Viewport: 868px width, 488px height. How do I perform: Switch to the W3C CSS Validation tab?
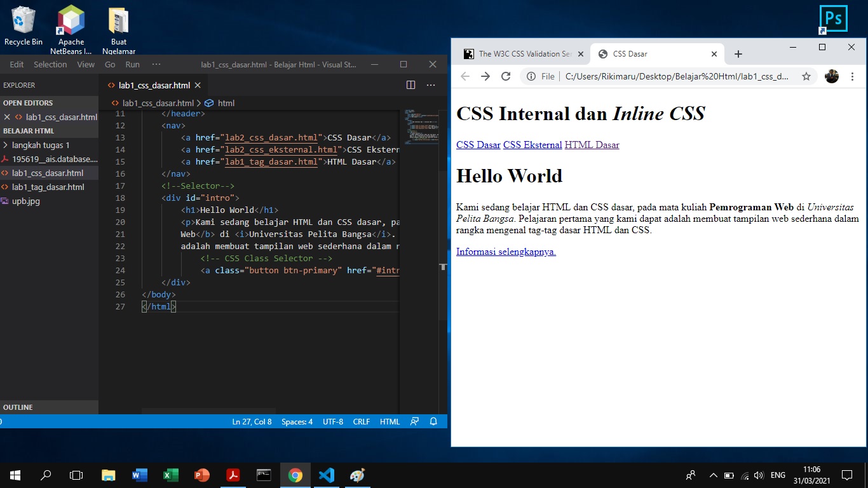(x=522, y=54)
